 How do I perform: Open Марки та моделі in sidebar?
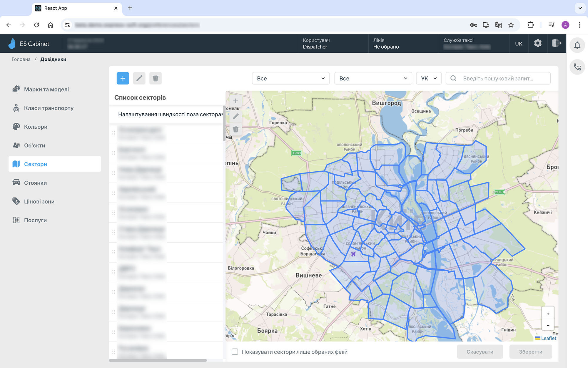[55, 89]
